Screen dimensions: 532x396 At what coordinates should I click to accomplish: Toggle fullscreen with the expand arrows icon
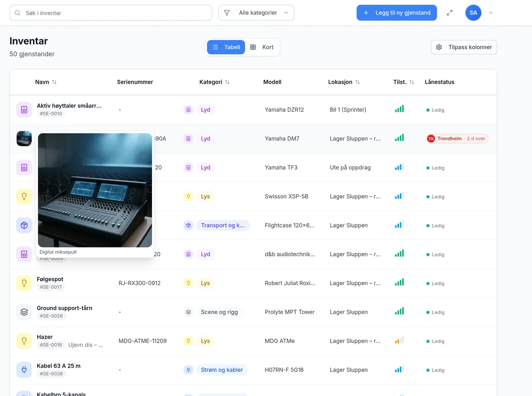pyautogui.click(x=450, y=13)
